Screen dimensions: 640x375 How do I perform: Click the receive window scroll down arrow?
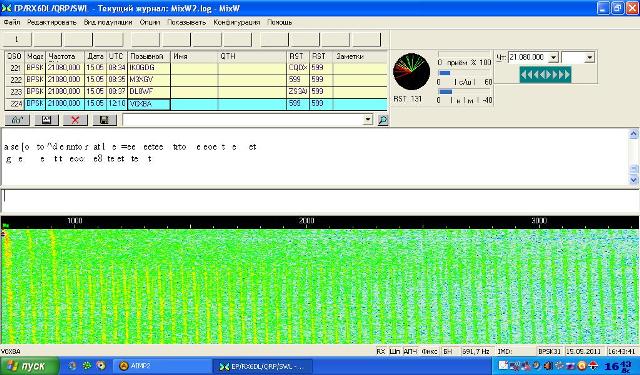pyautogui.click(x=633, y=179)
